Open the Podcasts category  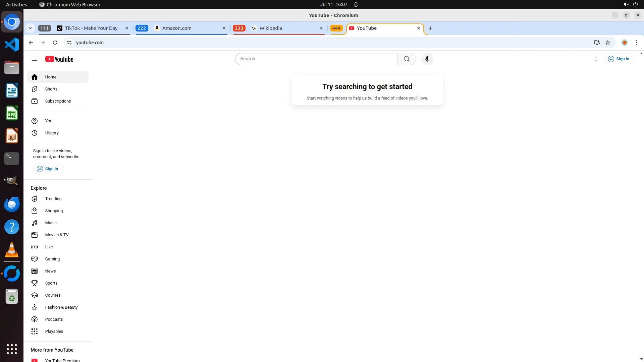click(54, 319)
